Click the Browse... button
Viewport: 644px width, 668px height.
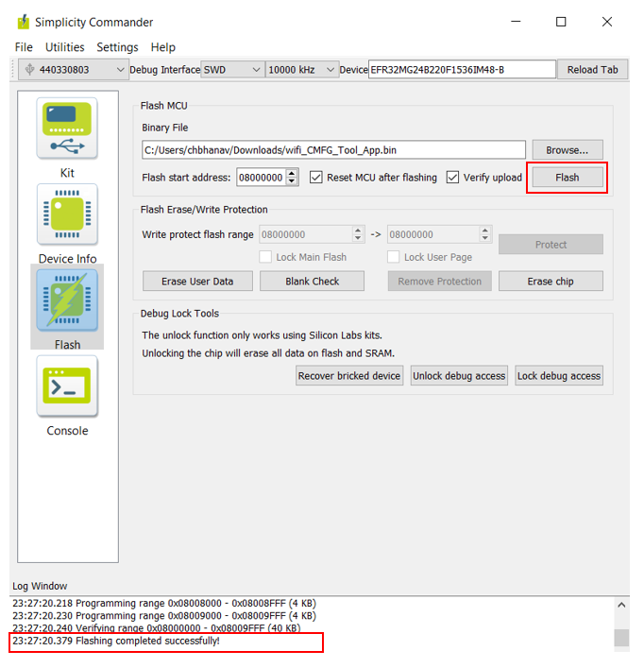pos(567,150)
